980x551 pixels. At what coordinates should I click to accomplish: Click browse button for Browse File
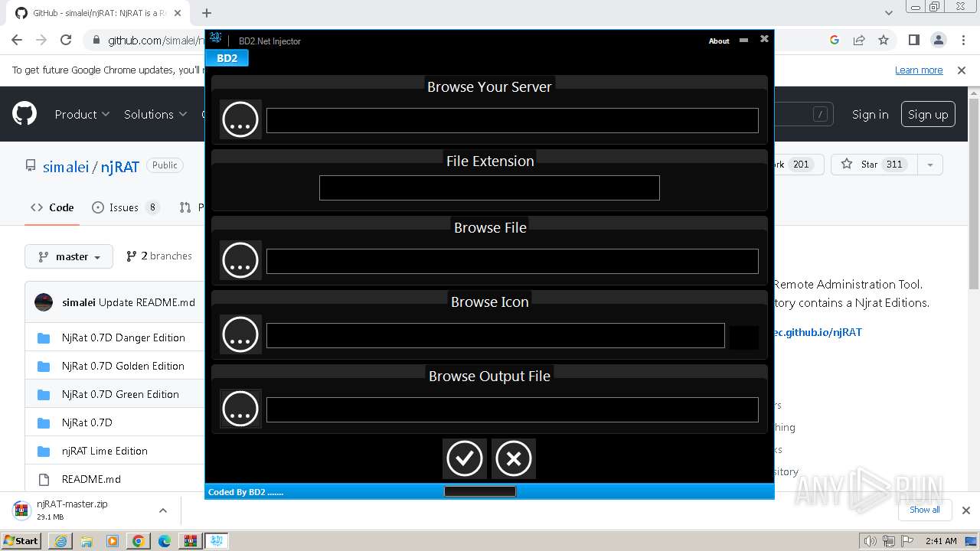[x=240, y=260]
